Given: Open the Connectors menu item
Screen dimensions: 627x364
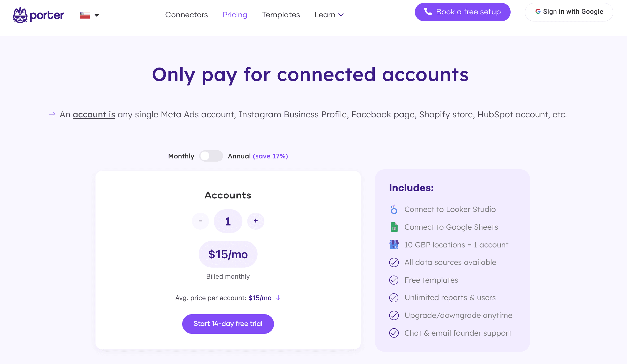Looking at the screenshot, I should pyautogui.click(x=186, y=15).
